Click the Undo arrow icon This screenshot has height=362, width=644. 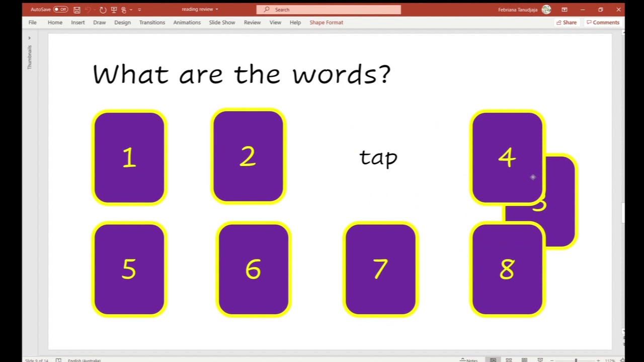click(x=88, y=10)
